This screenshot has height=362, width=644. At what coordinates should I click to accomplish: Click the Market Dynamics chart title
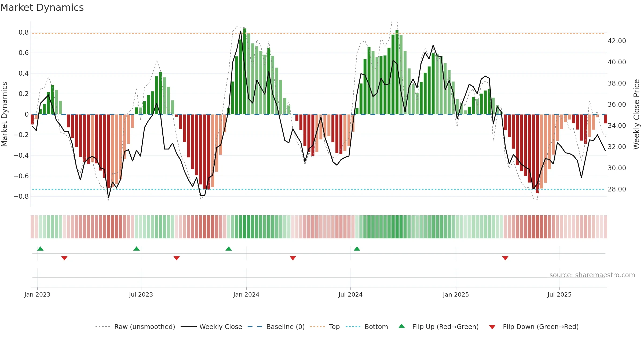42,8
